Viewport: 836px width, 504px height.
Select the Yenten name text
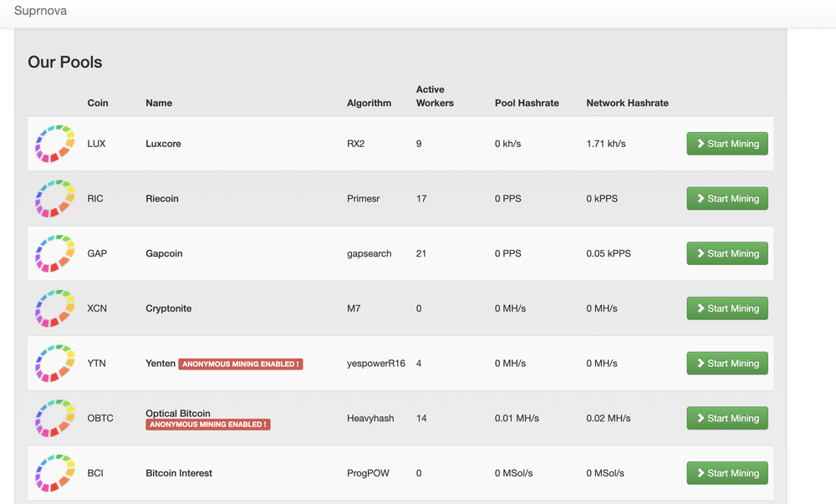pyautogui.click(x=161, y=363)
